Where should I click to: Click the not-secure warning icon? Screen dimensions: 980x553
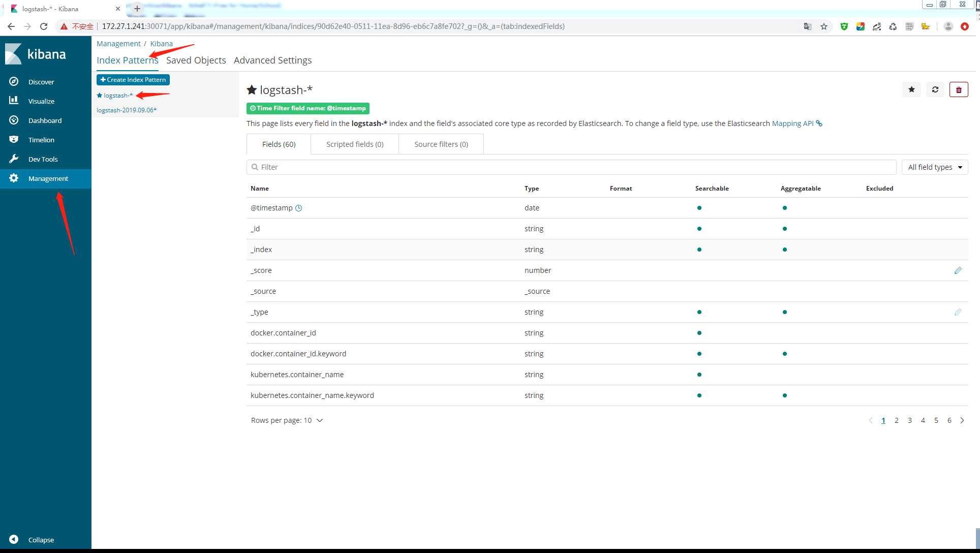[x=64, y=26]
